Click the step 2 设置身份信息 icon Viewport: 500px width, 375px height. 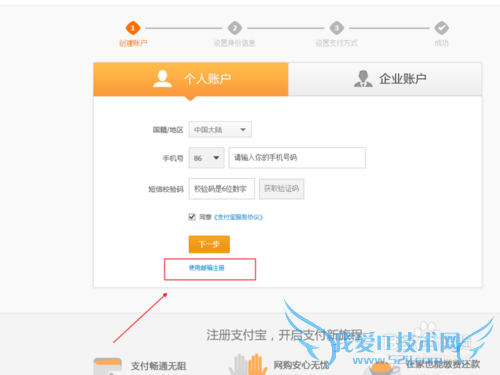(235, 28)
